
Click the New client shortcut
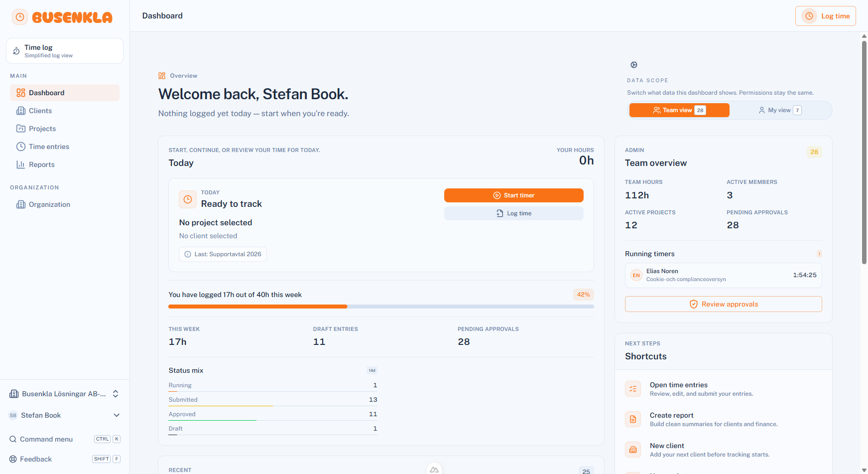[723, 450]
